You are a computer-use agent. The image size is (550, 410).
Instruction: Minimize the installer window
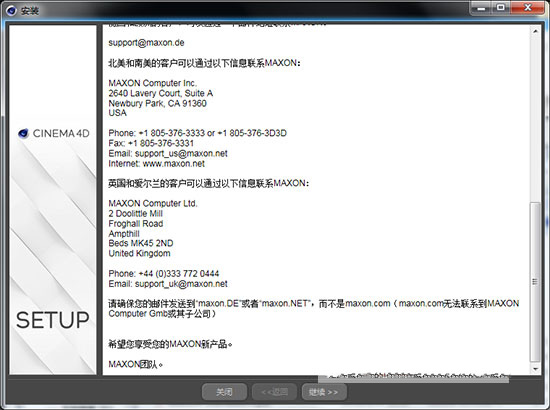click(481, 7)
